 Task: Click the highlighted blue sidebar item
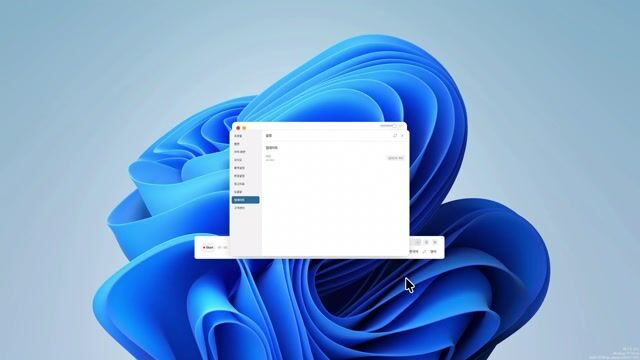coord(245,200)
